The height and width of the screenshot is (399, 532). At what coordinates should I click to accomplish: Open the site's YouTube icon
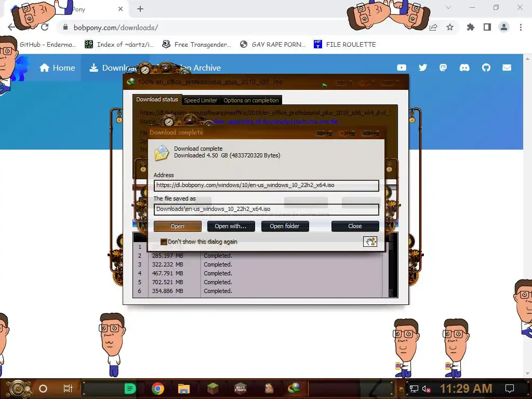coord(402,68)
